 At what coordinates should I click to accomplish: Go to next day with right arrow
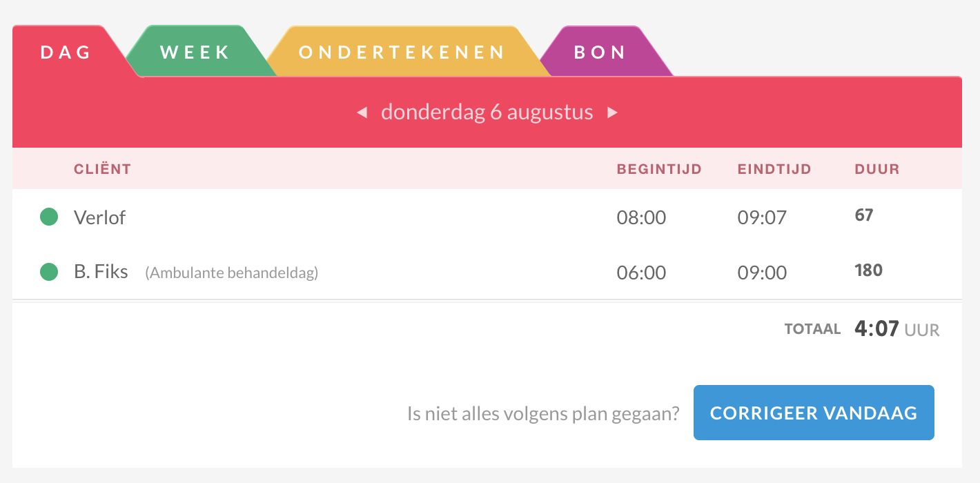click(612, 112)
